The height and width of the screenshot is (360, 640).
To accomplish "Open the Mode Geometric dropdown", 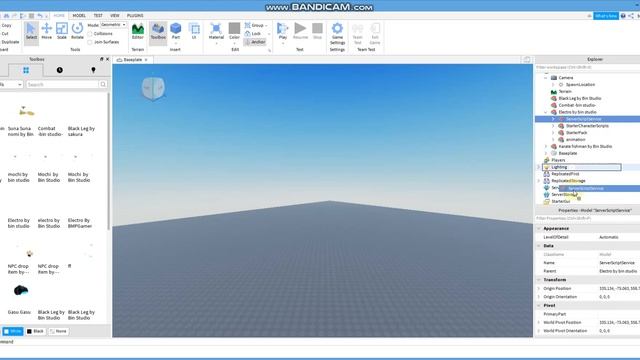I will tap(113, 25).
